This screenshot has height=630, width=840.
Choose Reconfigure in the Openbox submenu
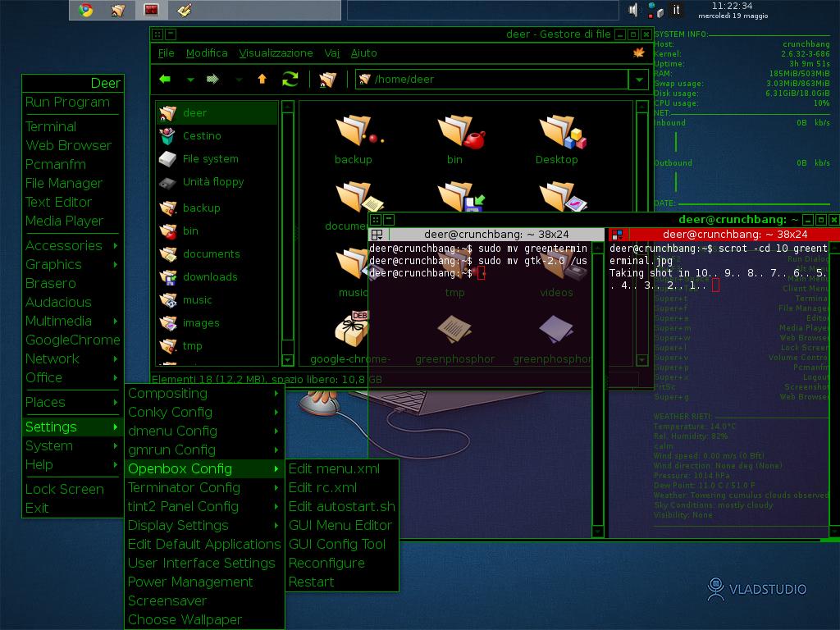pos(342,563)
